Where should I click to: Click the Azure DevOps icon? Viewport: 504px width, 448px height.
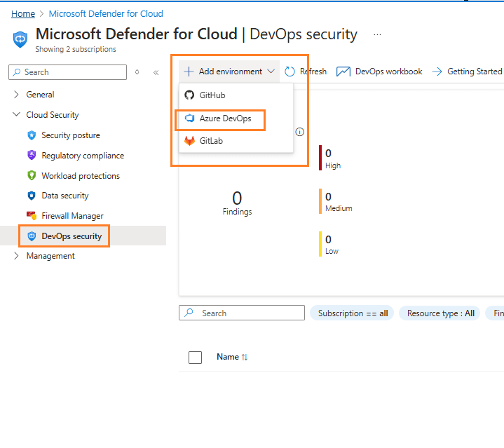189,118
